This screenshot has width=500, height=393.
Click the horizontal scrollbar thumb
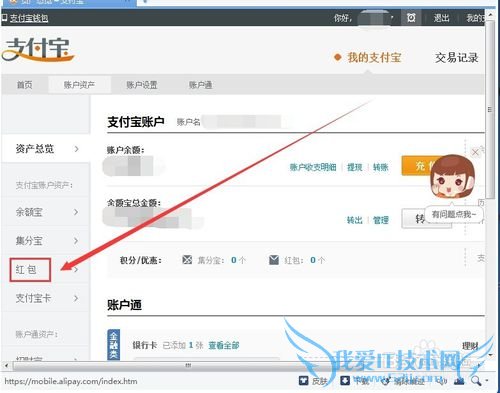click(188, 366)
